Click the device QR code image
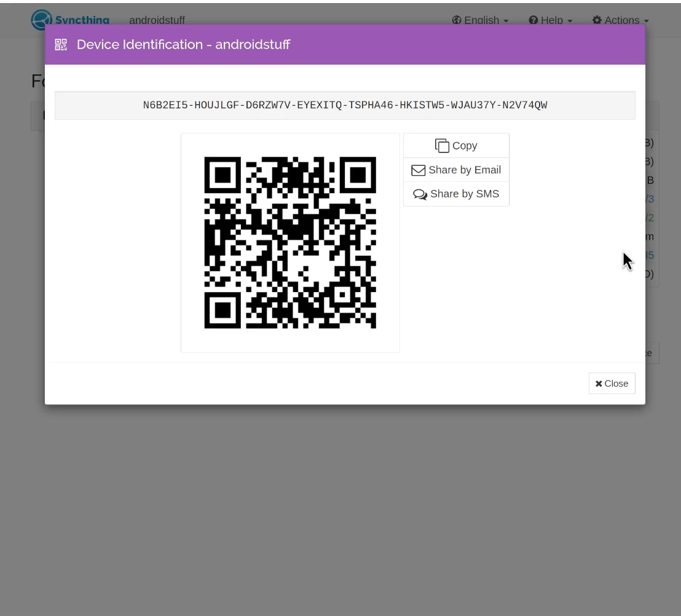The width and height of the screenshot is (681, 616). [x=290, y=242]
